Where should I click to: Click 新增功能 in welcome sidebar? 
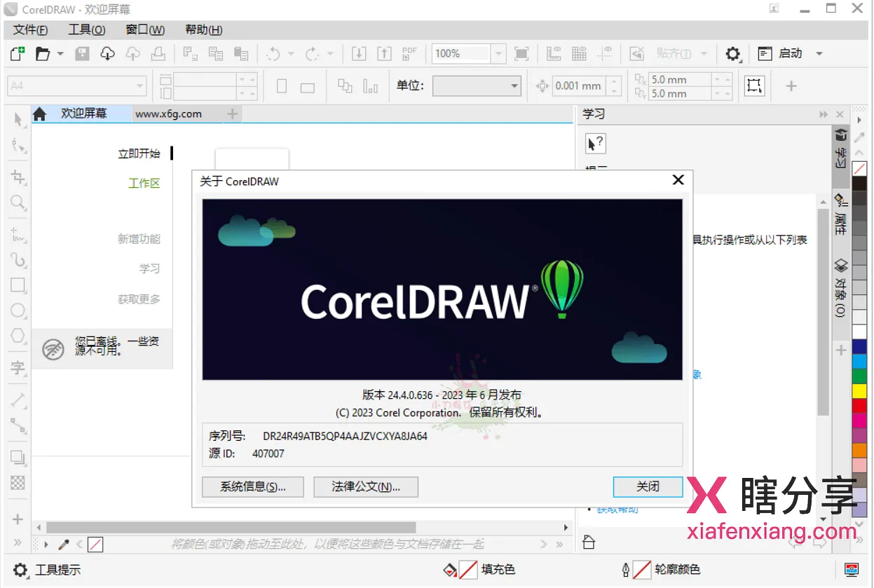point(139,239)
